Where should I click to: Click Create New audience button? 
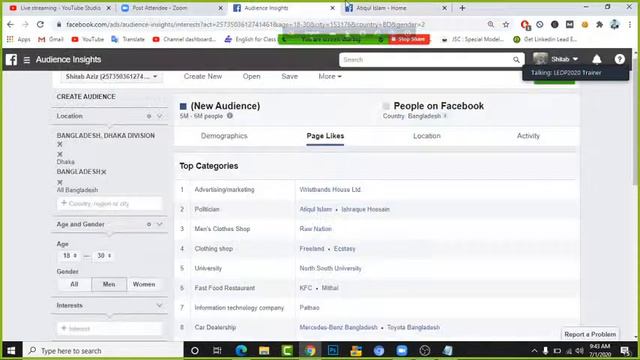pyautogui.click(x=203, y=76)
